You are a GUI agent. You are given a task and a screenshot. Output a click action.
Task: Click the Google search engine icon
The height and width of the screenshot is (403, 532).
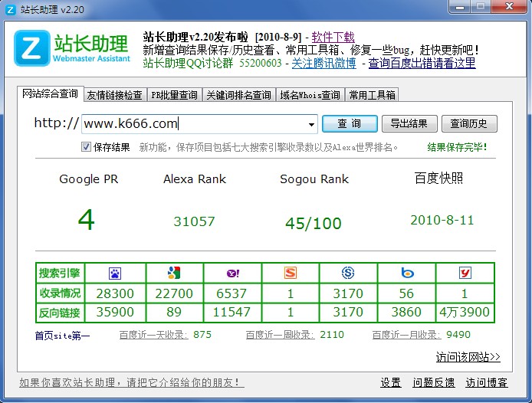tap(174, 273)
